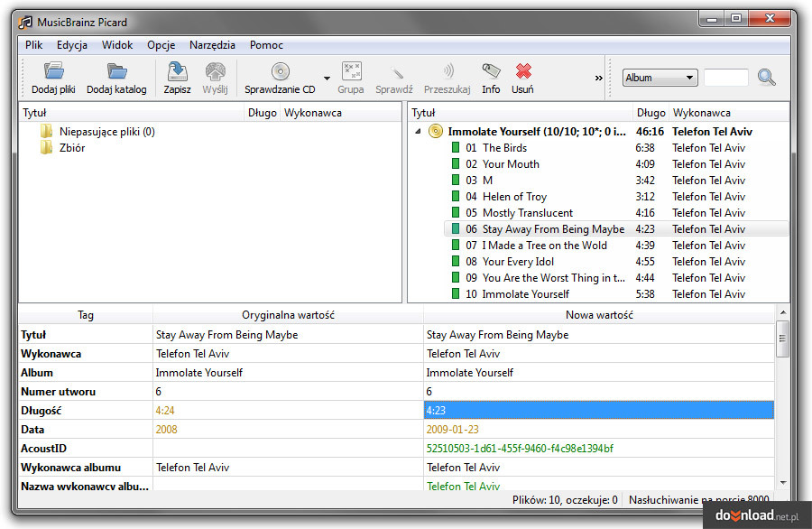Open the Opcje menu
The image size is (812, 529).
click(161, 45)
